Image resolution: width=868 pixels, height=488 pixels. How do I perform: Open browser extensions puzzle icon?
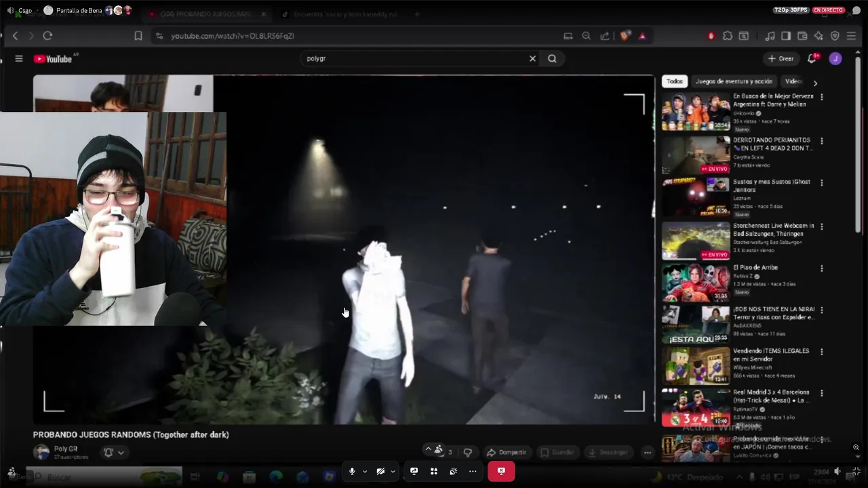[x=728, y=36]
